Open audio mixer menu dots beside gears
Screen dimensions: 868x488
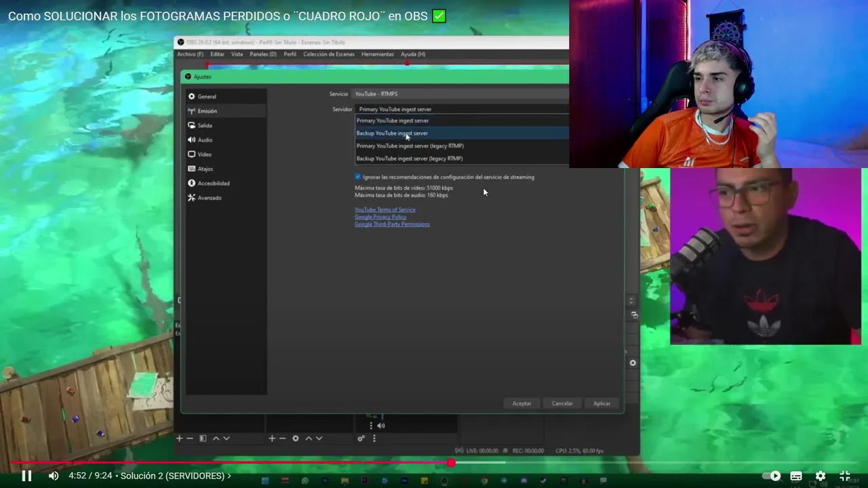coord(374,439)
